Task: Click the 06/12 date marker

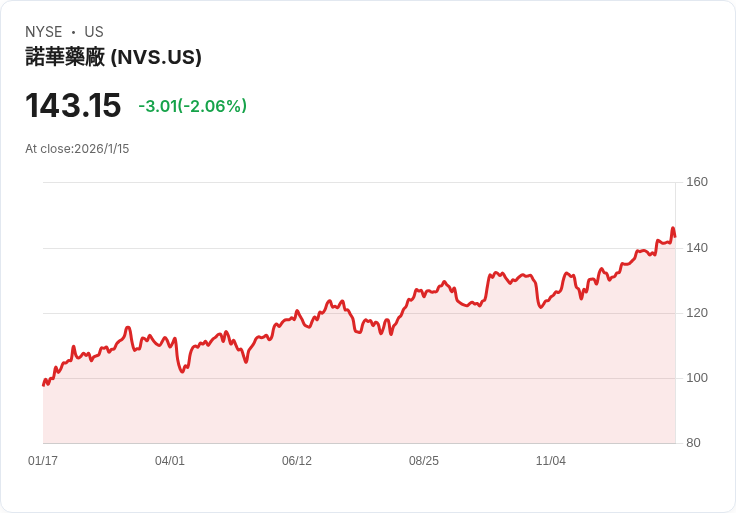Action: (x=297, y=461)
